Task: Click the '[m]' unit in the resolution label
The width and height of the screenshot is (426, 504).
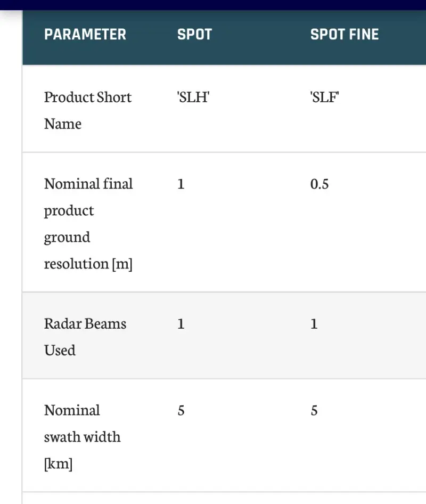Action: point(122,264)
